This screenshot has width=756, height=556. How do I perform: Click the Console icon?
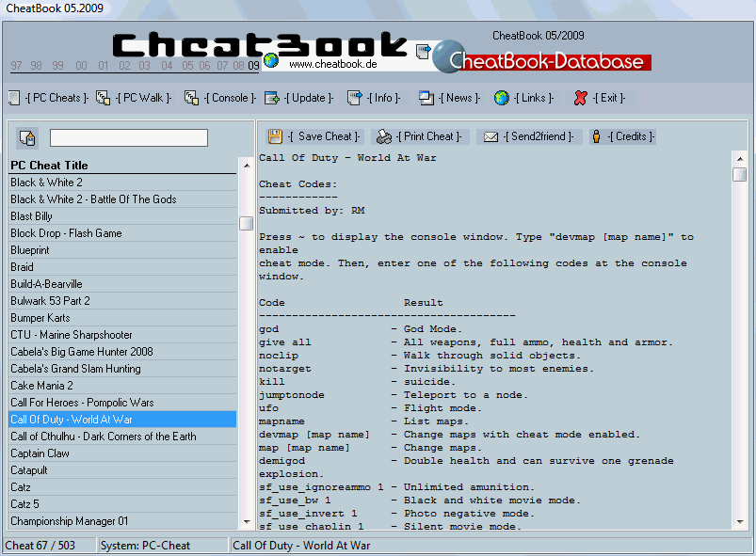tap(191, 98)
